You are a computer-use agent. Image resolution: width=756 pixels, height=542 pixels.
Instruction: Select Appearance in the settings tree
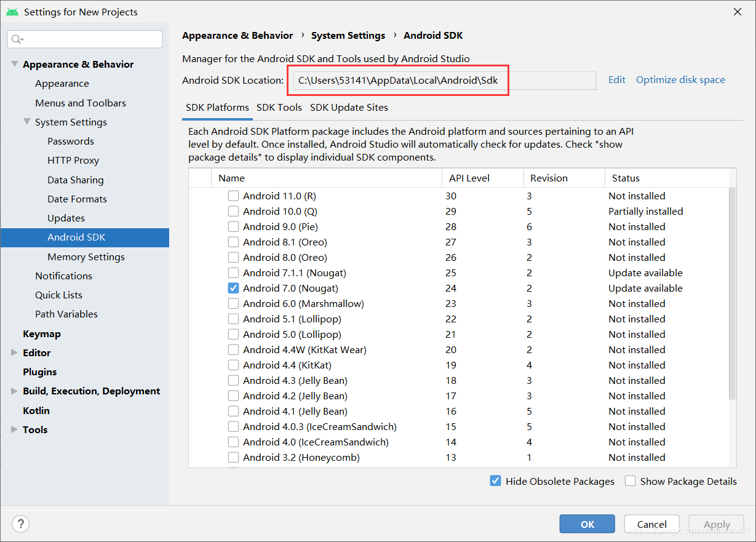(62, 84)
